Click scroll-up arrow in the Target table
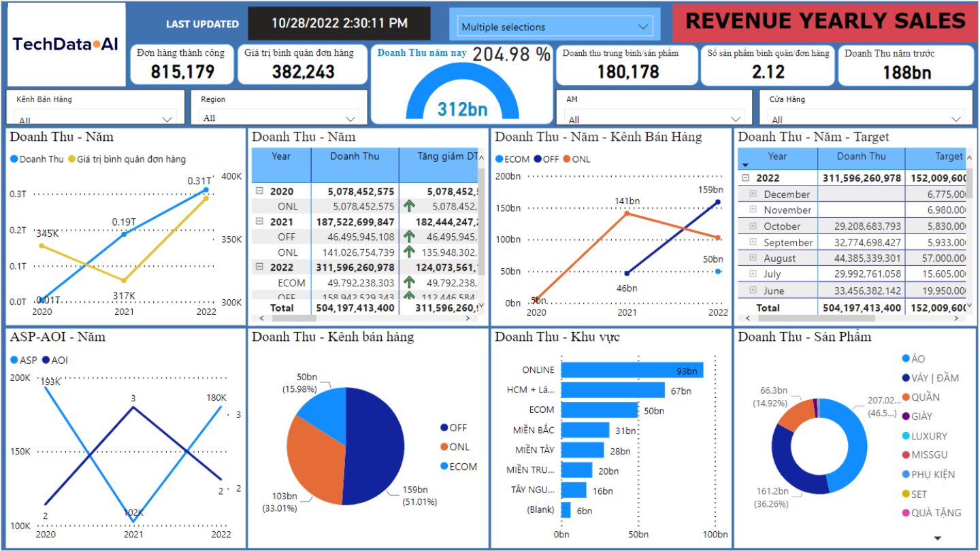Viewport: 980px width, 551px height. pos(970,156)
